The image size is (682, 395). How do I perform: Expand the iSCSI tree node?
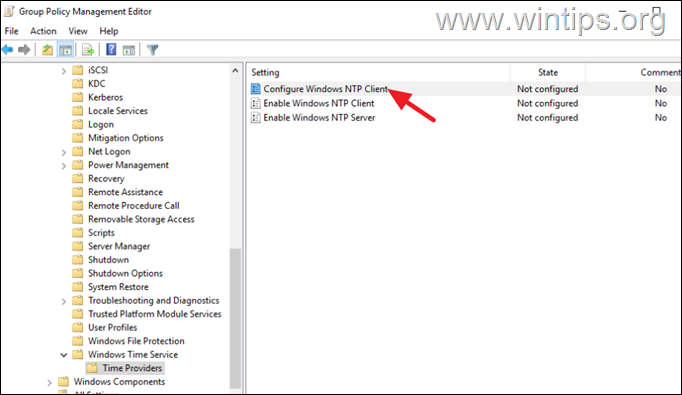click(x=64, y=70)
